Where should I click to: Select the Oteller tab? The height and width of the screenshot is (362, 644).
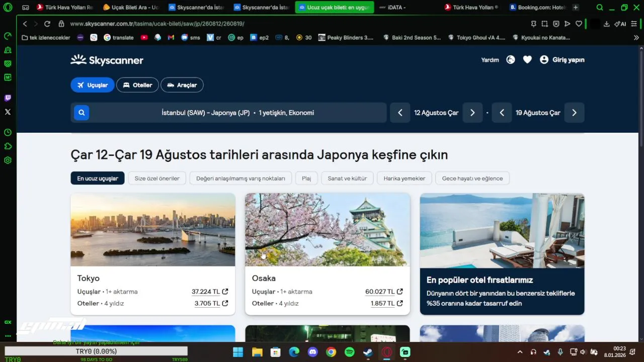(137, 85)
